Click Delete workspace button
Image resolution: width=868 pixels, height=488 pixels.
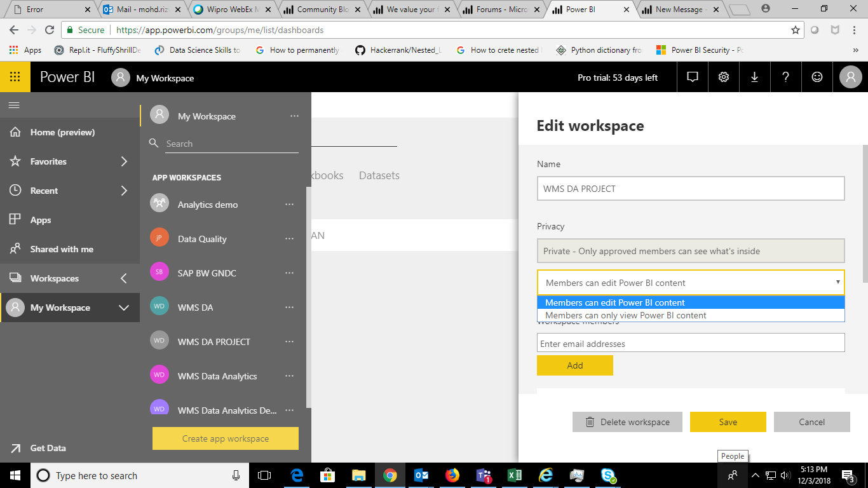(627, 422)
